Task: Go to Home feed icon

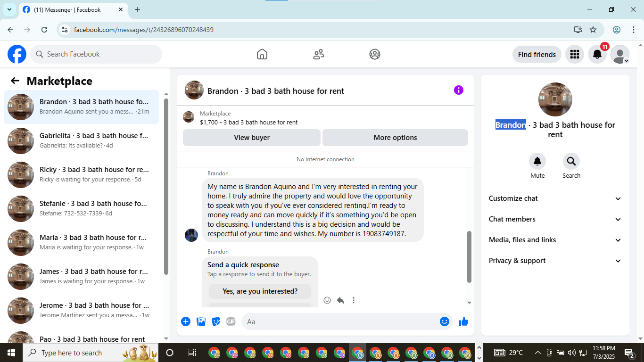Action: pyautogui.click(x=262, y=54)
